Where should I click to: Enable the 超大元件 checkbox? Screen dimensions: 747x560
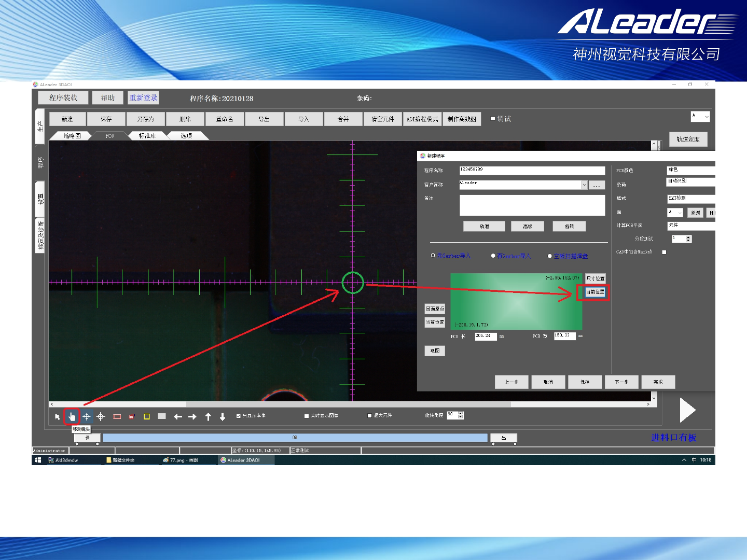pos(370,416)
